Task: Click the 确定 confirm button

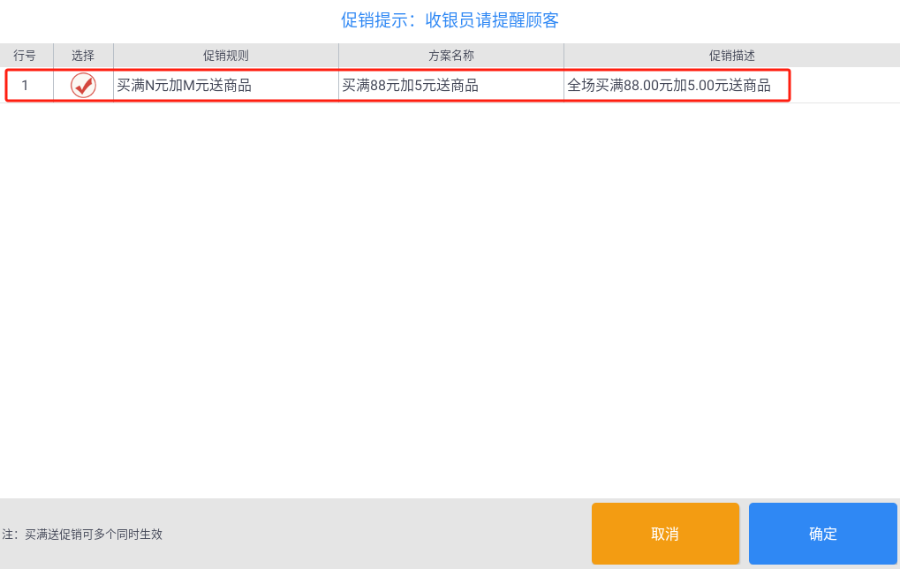Action: click(823, 533)
